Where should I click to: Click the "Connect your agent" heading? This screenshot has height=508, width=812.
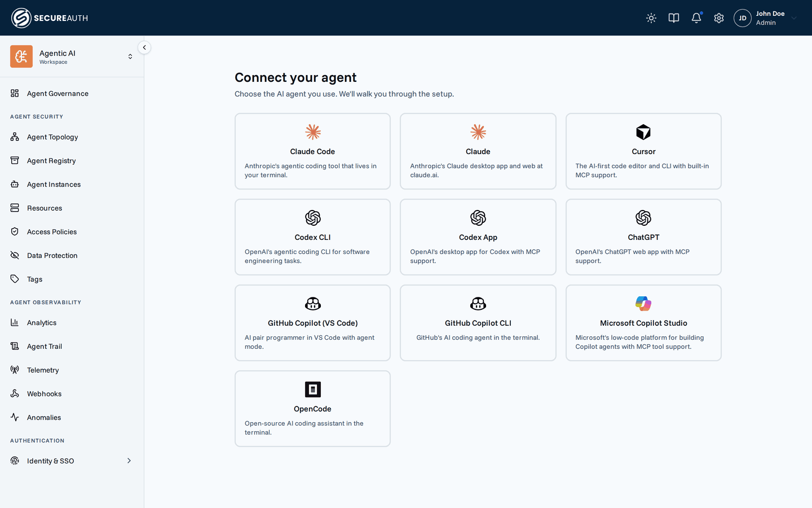click(295, 77)
